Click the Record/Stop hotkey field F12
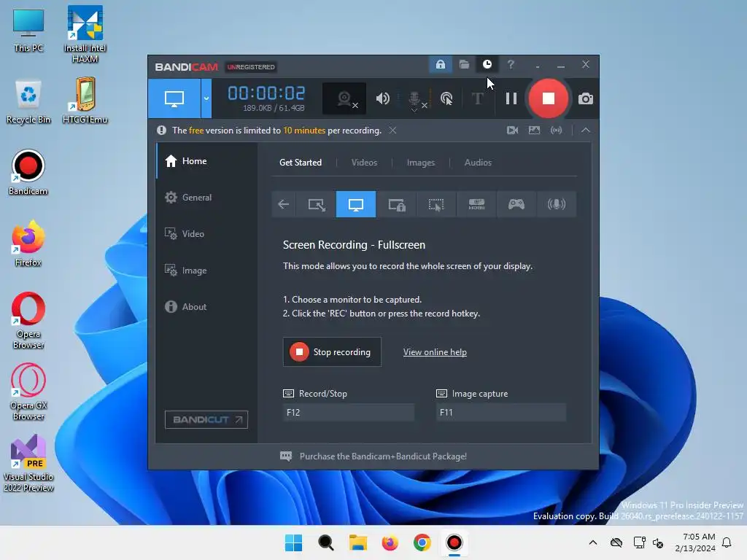Viewport: 747px width, 560px height. pyautogui.click(x=348, y=413)
